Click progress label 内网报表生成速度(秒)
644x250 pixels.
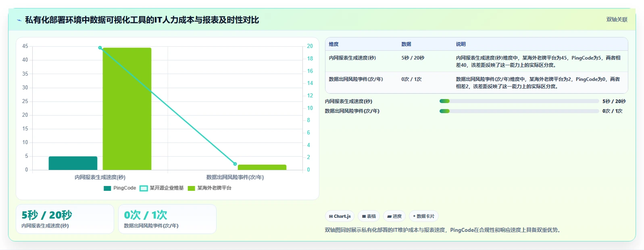[348, 101]
